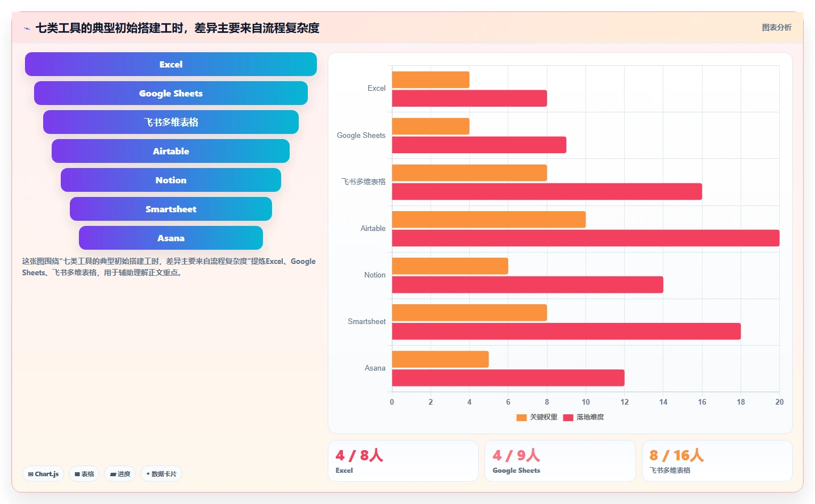Click the x-axis tick value 10
The image size is (815, 504).
586,402
